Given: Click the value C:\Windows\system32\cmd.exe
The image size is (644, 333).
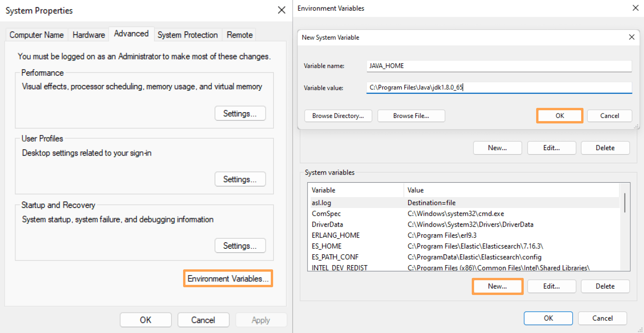Looking at the screenshot, I should (x=456, y=213).
